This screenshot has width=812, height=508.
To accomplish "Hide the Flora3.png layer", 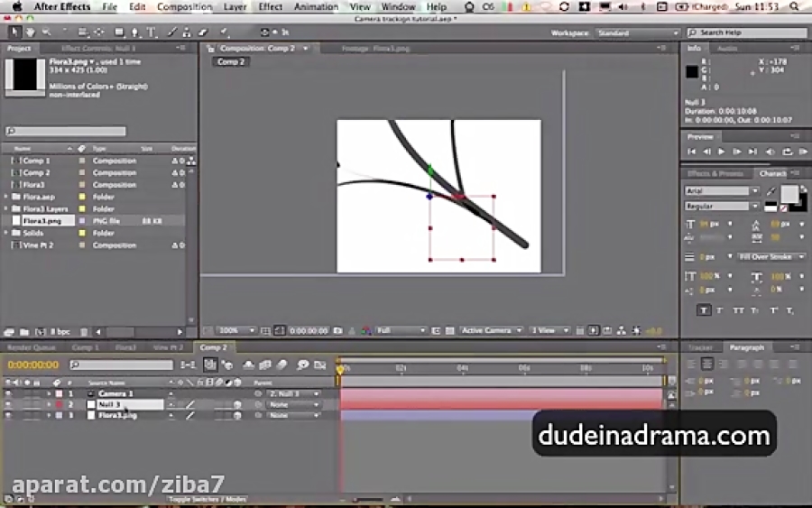I will coord(8,415).
